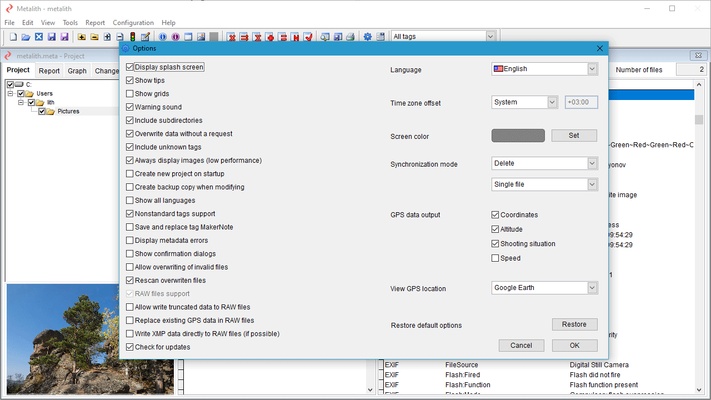Screen dimensions: 711x400
Task: Click the red checkmark toolbar icon
Action: click(308, 37)
